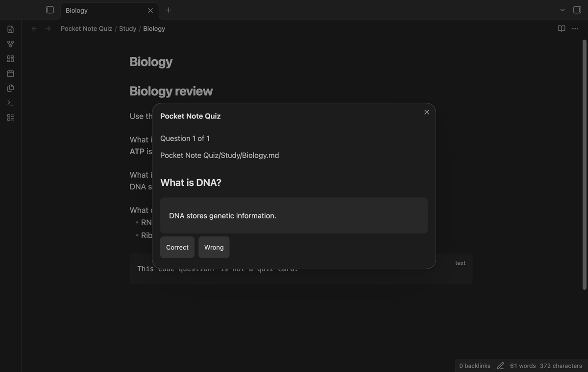The width and height of the screenshot is (588, 372).
Task: Click the 372 characters status entry
Action: tap(561, 366)
